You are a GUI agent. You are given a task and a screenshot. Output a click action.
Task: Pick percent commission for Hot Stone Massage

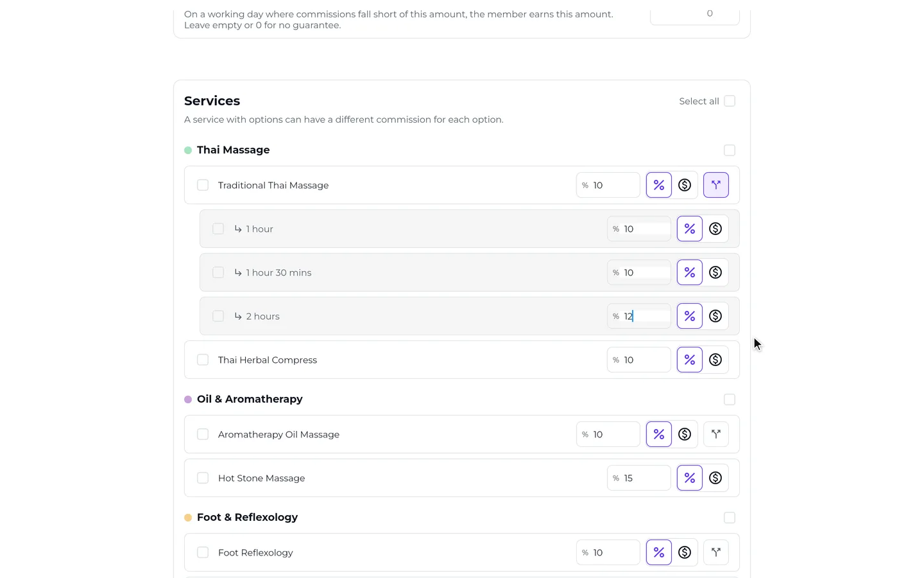coord(690,478)
